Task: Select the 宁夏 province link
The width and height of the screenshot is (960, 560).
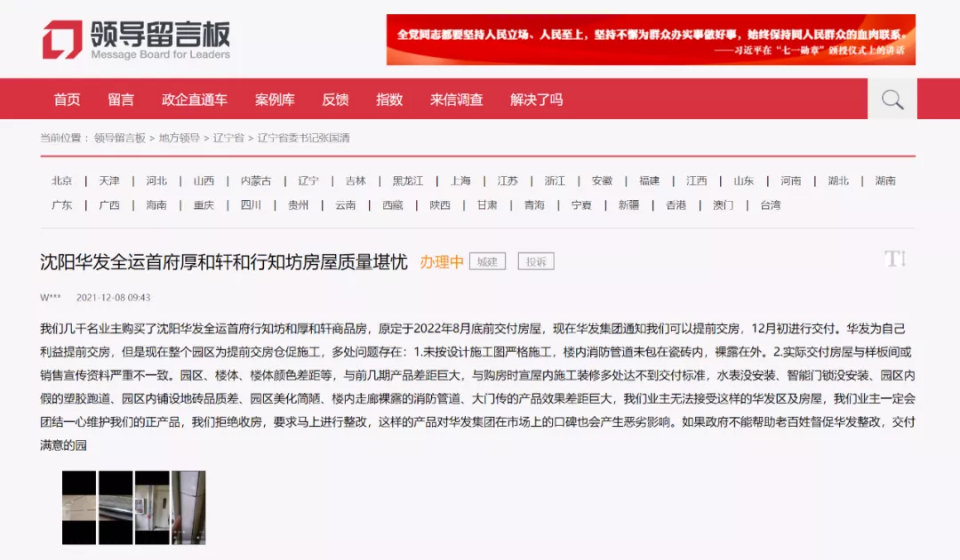Action: pyautogui.click(x=581, y=205)
